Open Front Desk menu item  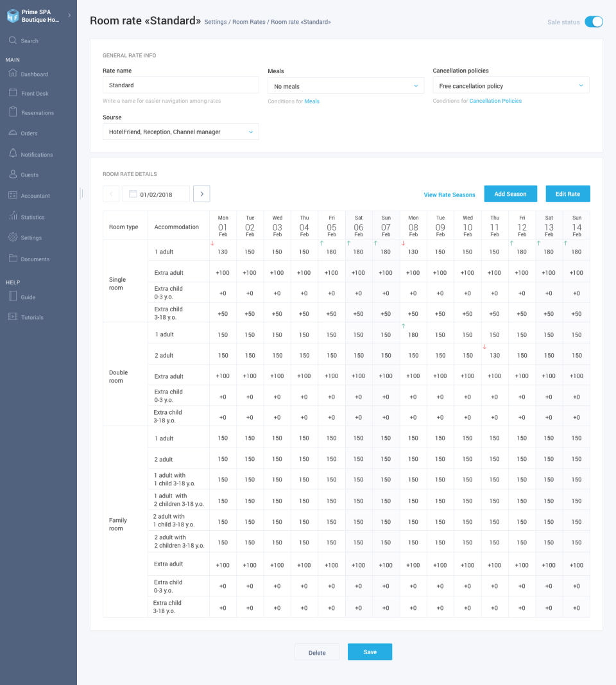pos(35,94)
